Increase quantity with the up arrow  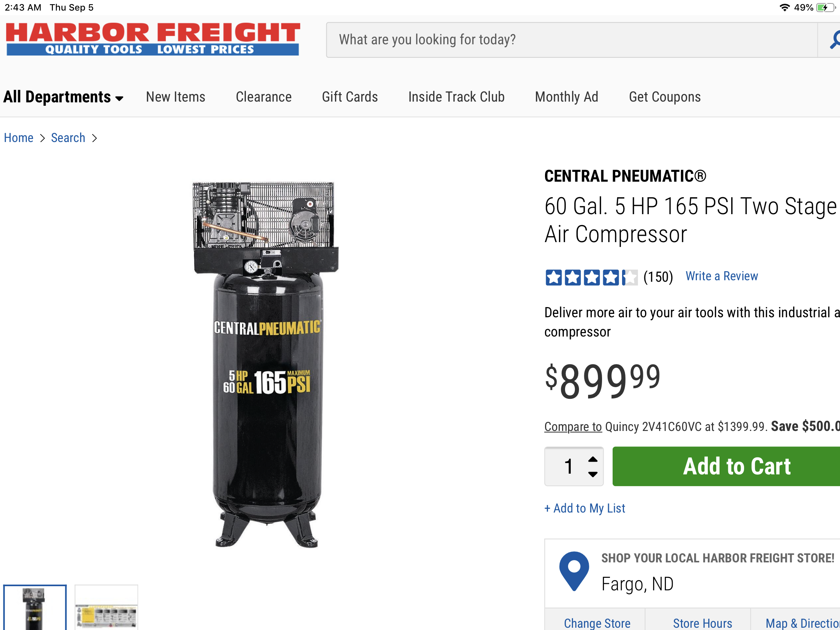(x=592, y=460)
